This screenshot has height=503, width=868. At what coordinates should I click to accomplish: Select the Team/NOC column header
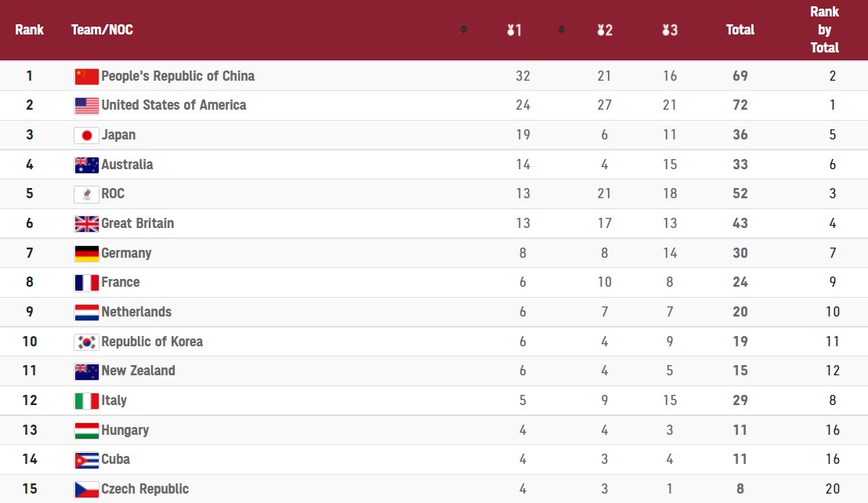102,30
